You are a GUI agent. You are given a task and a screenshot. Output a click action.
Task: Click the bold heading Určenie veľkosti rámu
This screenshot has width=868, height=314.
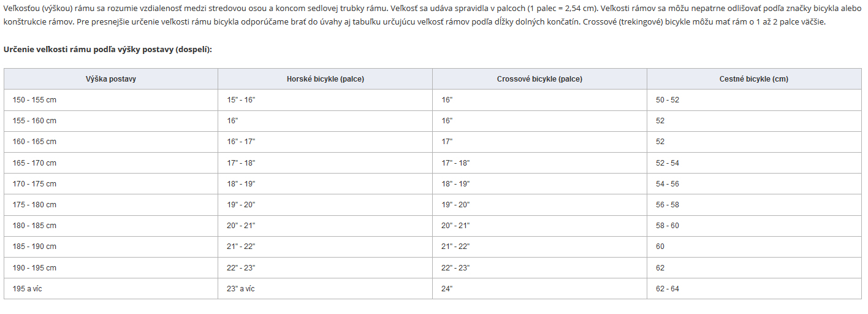point(108,49)
